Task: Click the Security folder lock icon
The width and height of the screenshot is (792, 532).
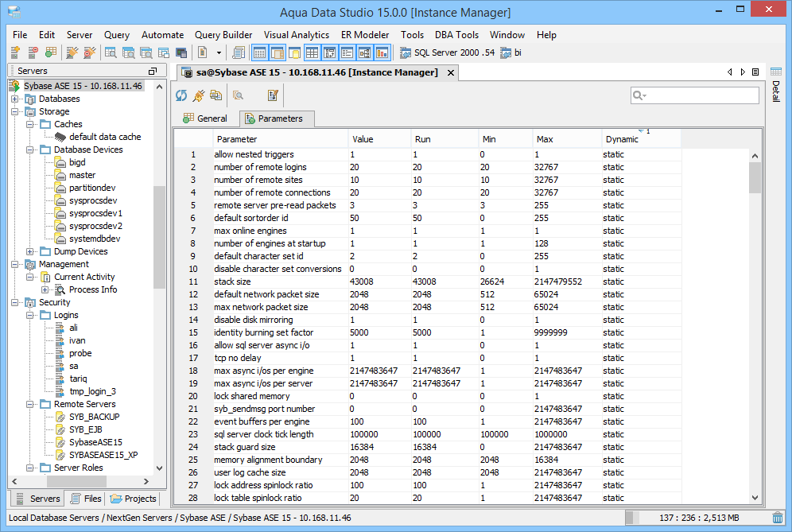Action: (30, 303)
